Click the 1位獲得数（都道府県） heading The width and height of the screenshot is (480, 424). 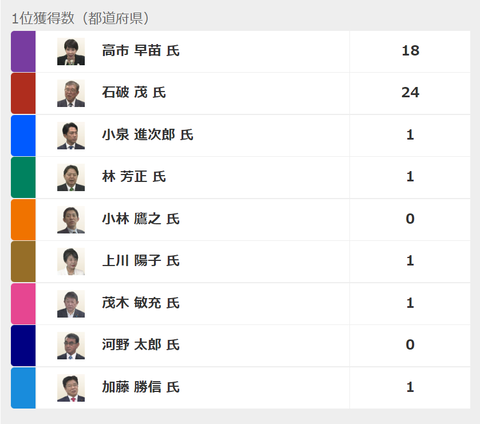81,18
